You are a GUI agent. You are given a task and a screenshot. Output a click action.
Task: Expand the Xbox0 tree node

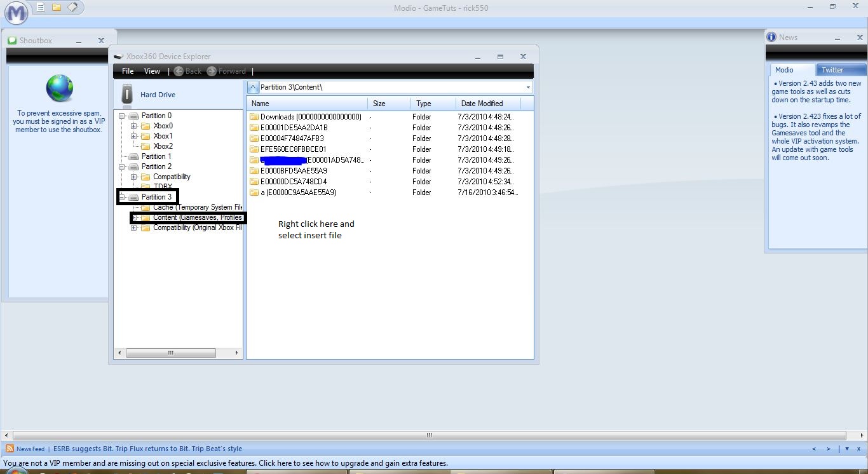tap(133, 126)
